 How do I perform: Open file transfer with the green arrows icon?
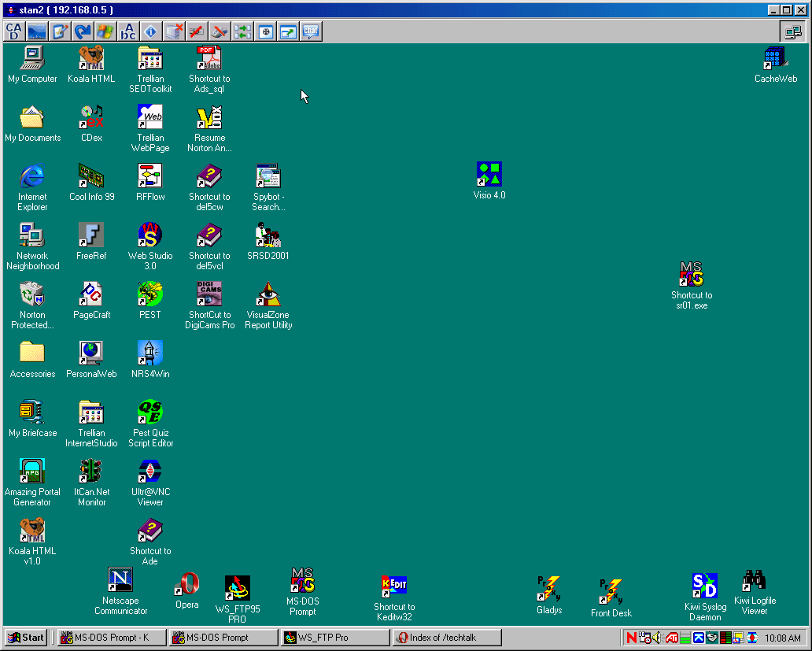(242, 31)
